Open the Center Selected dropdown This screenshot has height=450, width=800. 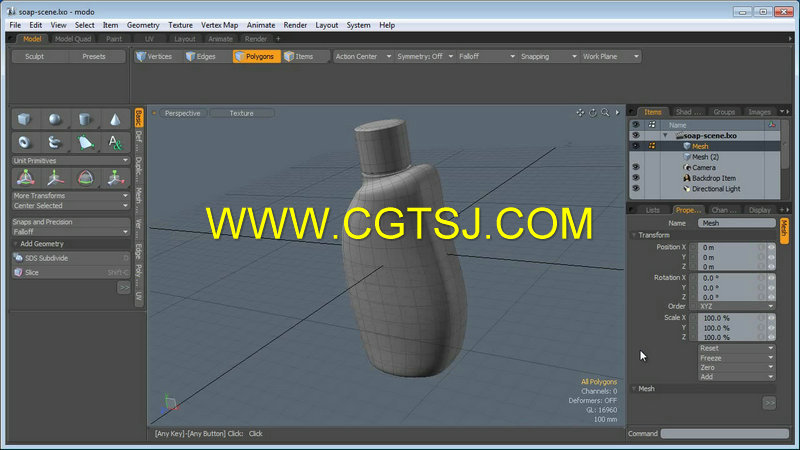70,206
